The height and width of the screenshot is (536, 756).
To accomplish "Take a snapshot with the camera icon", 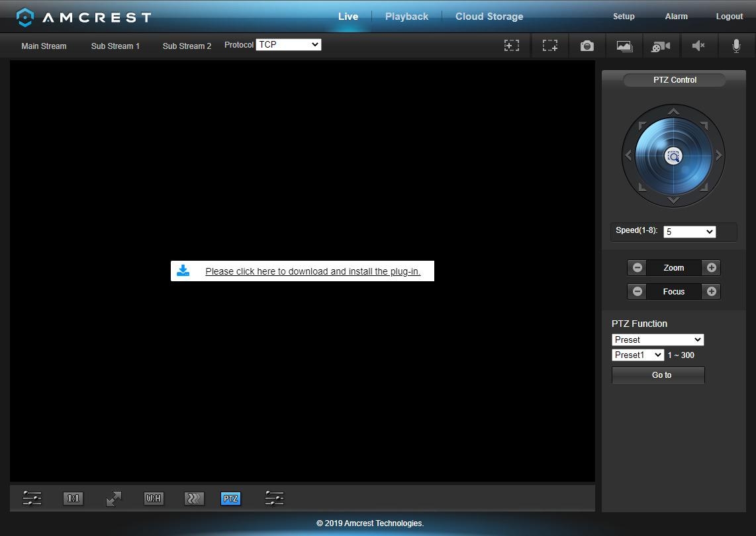I will point(587,46).
